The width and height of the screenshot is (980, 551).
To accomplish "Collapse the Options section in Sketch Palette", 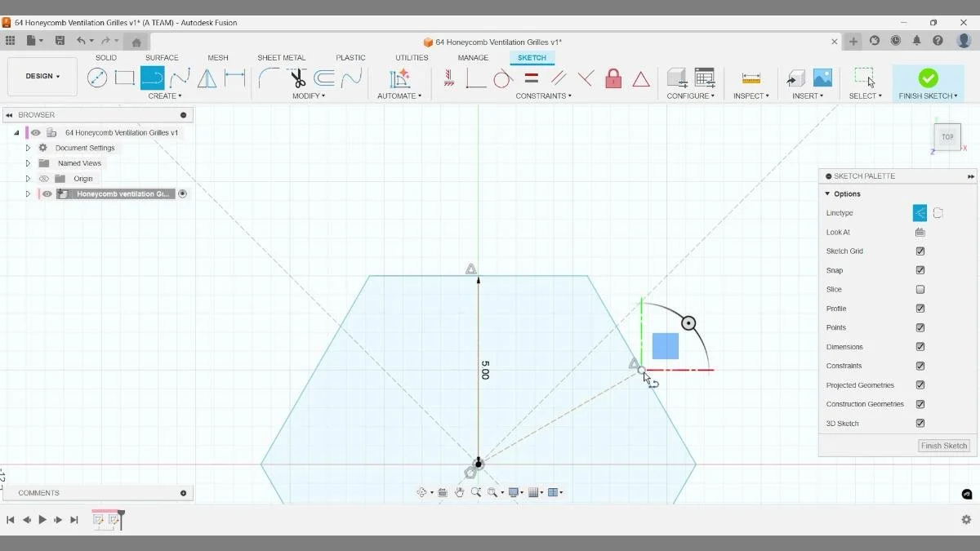I will coord(829,193).
